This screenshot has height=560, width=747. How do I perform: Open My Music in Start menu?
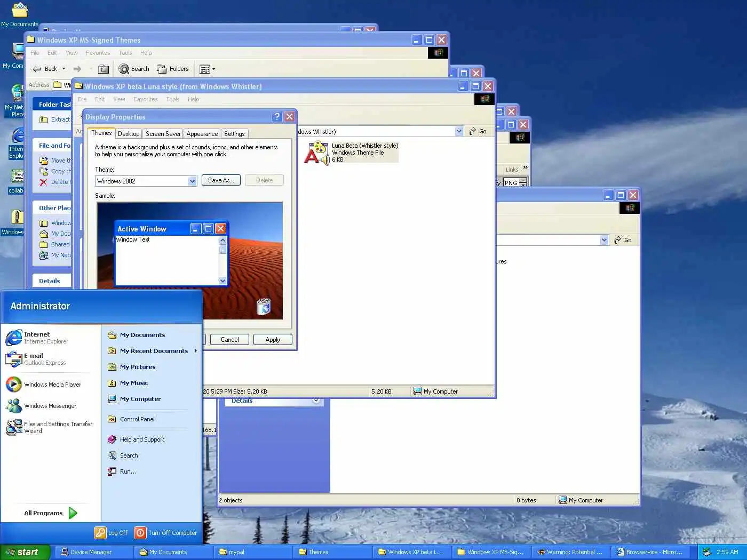tap(133, 383)
